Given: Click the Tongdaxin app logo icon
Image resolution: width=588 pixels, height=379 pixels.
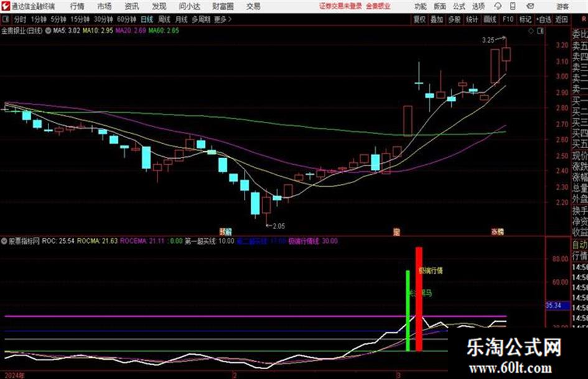Looking at the screenshot, I should click(5, 6).
